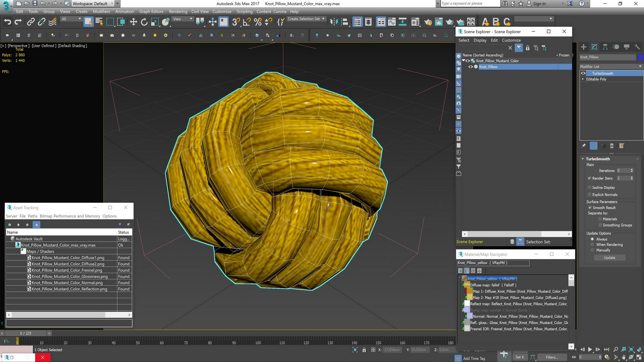Open the Modifiers menu

coord(101,11)
